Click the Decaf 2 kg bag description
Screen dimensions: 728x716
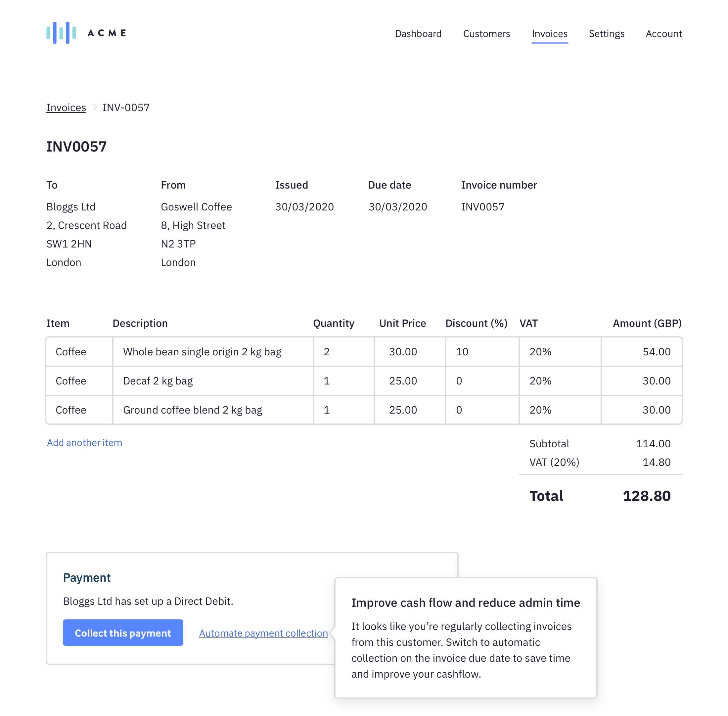(212, 381)
